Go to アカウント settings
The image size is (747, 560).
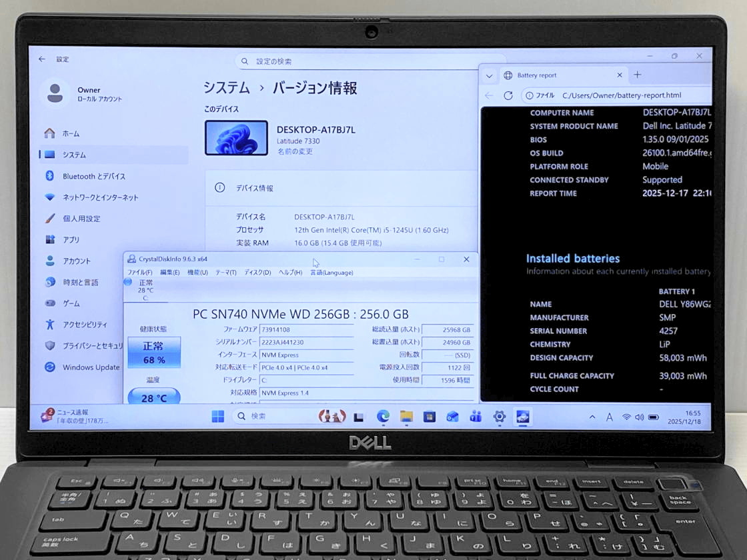coord(76,261)
